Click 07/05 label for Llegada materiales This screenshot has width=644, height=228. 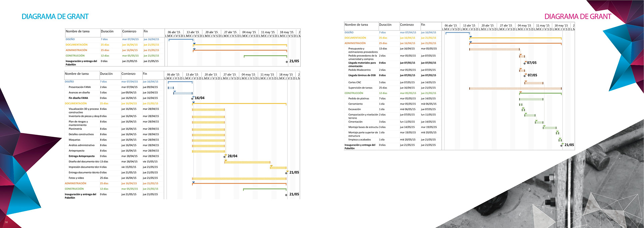click(x=532, y=63)
